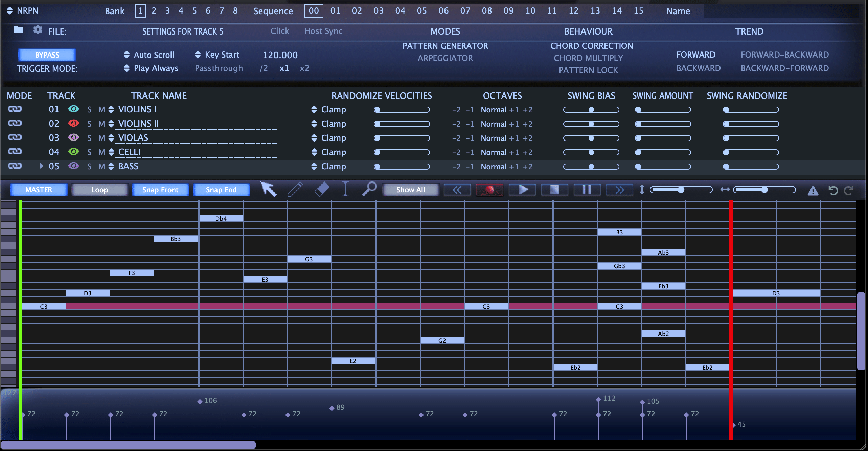Click the horizontal zoom arrow icon
The image size is (868, 451).
coord(725,190)
